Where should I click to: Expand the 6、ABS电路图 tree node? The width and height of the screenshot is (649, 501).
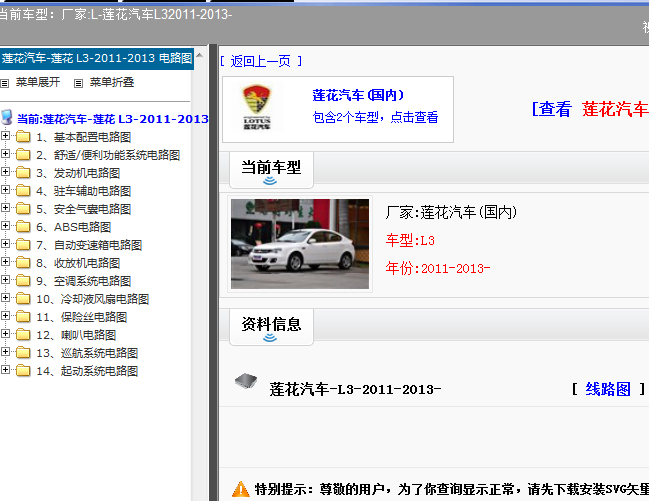coord(5,226)
